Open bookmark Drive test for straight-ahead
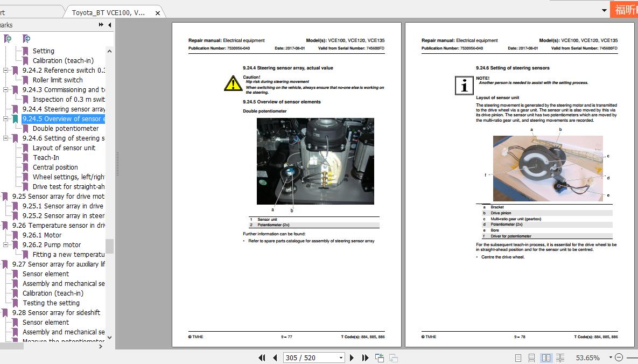The width and height of the screenshot is (638, 364). (x=69, y=186)
